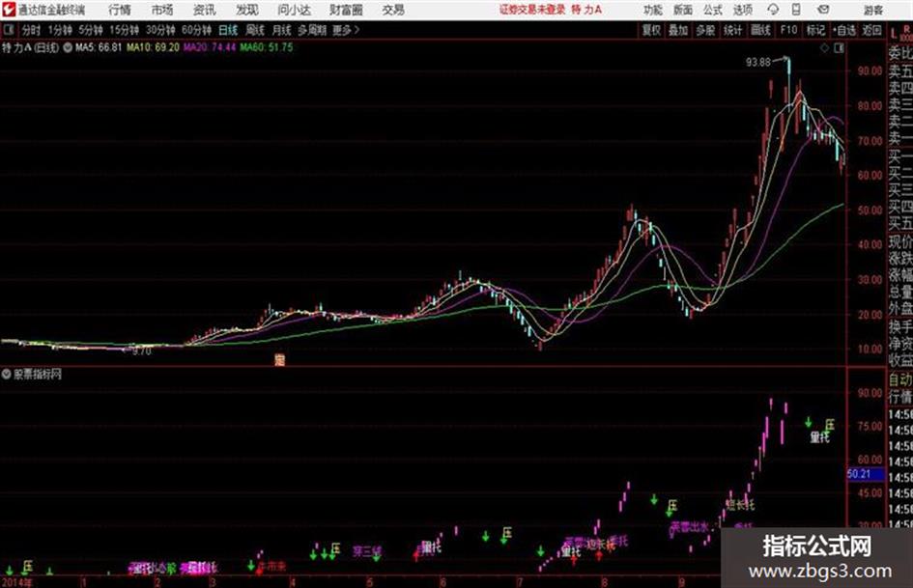The height and width of the screenshot is (588, 913).
Task: Click the 标记 mark toolbar button
Action: click(x=815, y=30)
